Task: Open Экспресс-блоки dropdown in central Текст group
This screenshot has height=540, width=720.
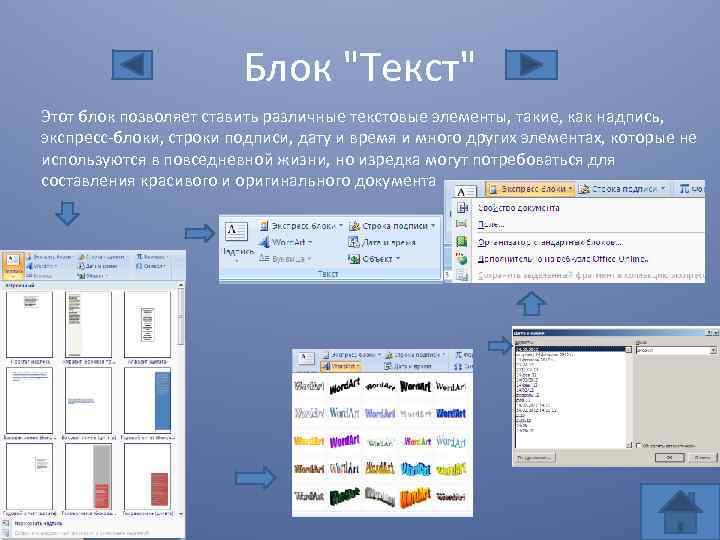Action: coord(301,226)
